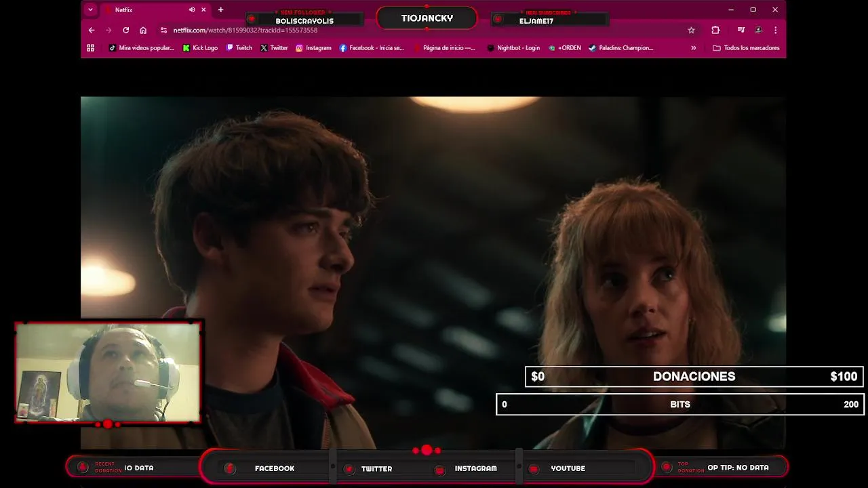Image resolution: width=868 pixels, height=488 pixels.
Task: Open the tab search dropdown arrow
Action: click(90, 10)
